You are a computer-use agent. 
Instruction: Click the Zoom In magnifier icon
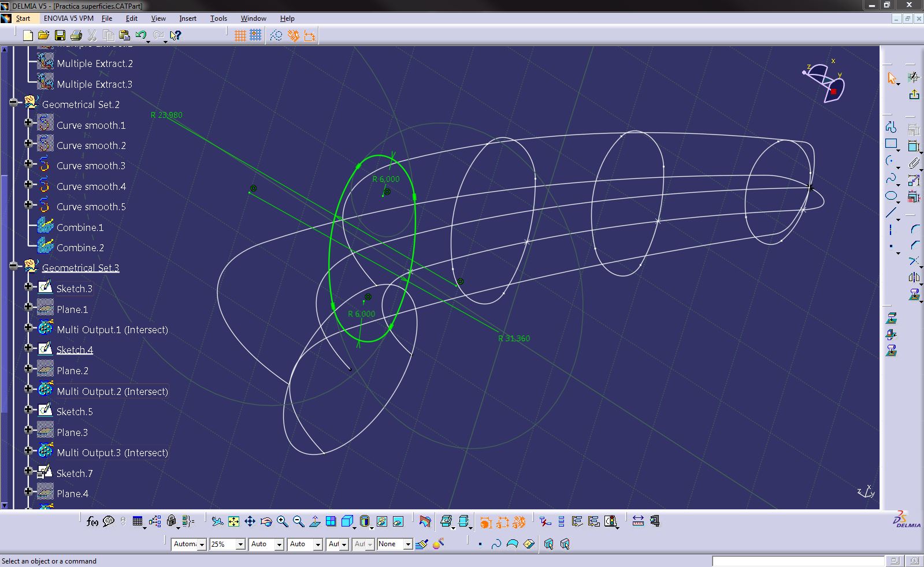pos(282,522)
